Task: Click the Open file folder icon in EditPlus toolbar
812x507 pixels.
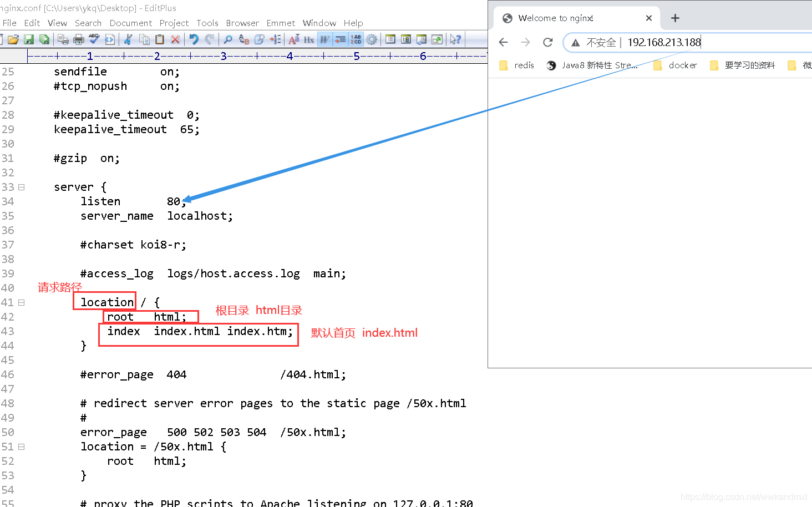Action: [x=13, y=39]
